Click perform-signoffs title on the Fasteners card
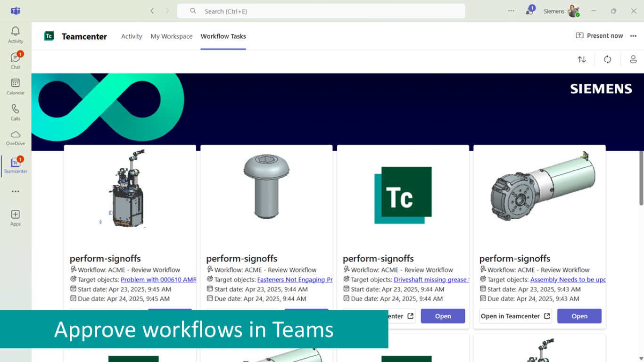Screen dimensions: 644x362 tap(242, 258)
